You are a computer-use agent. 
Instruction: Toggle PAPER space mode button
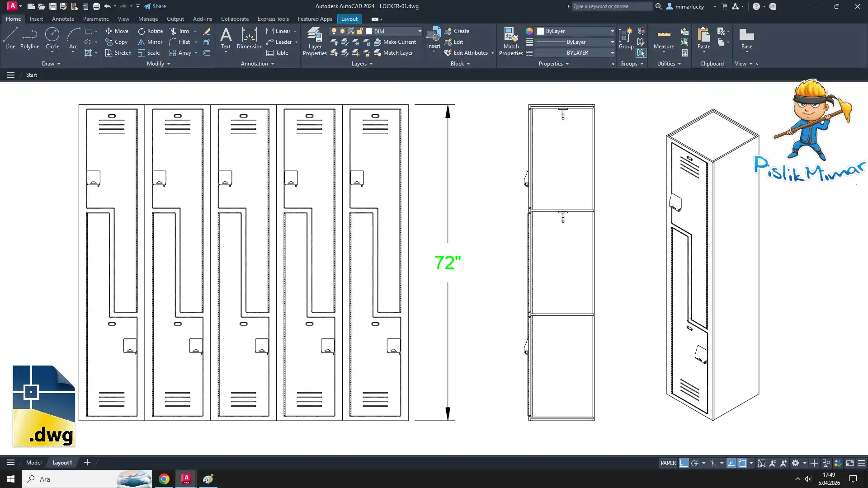tap(668, 463)
